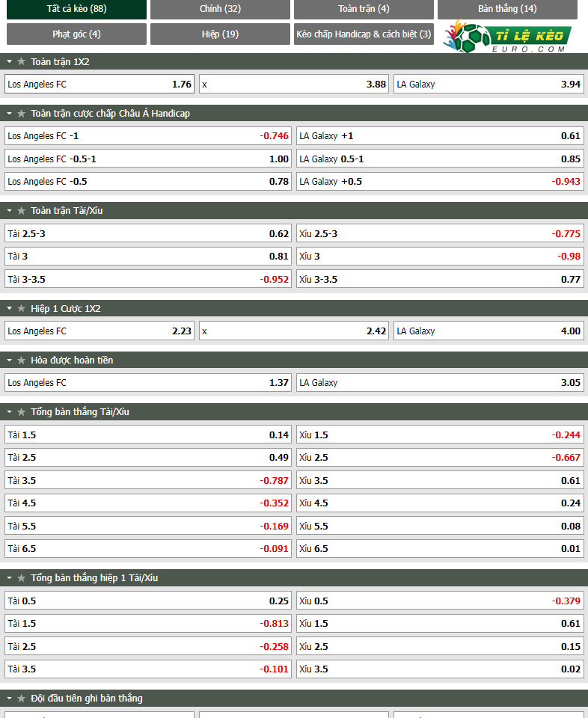
Task: Pick Los Angeles FC at 1.76 odds
Action: tap(99, 85)
